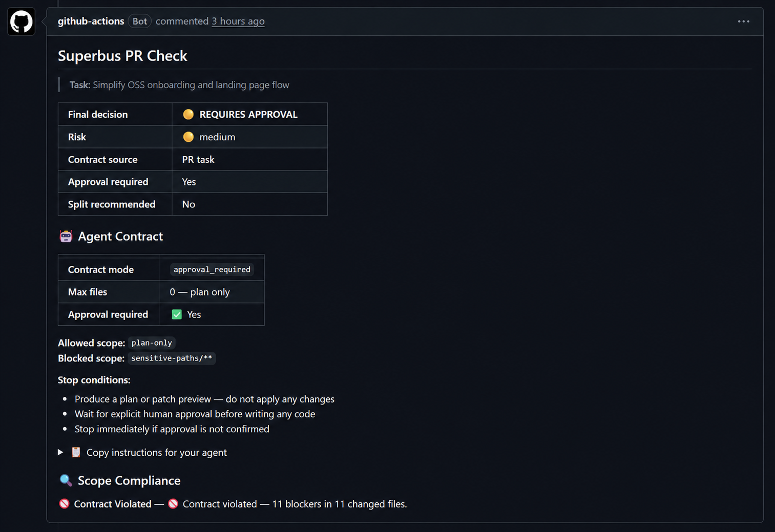Image resolution: width=775 pixels, height=532 pixels.
Task: Click 'Wait for explicit human approval' bullet
Action: (x=195, y=414)
